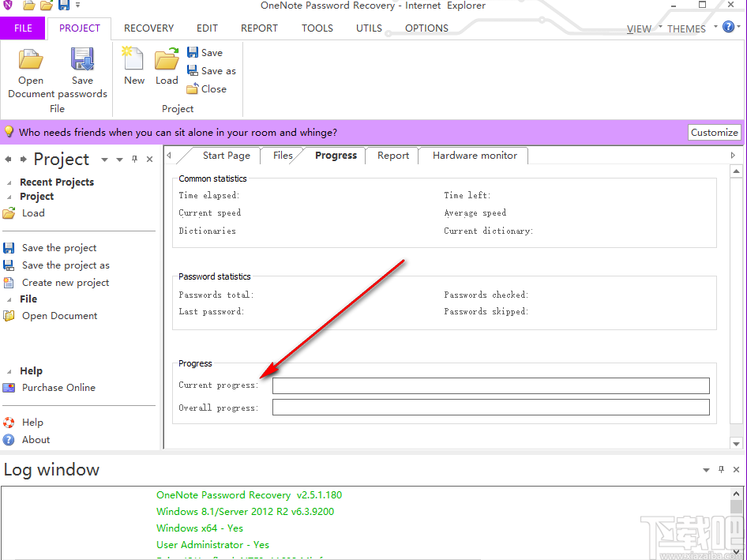Open the VIEW dropdown arrow
The height and width of the screenshot is (560, 747).
[x=660, y=28]
